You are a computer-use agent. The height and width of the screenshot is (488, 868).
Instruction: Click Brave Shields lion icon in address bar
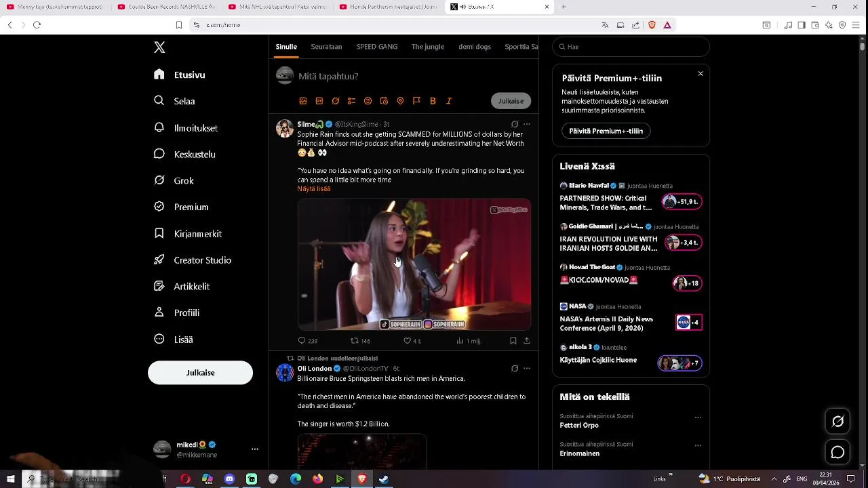point(652,25)
